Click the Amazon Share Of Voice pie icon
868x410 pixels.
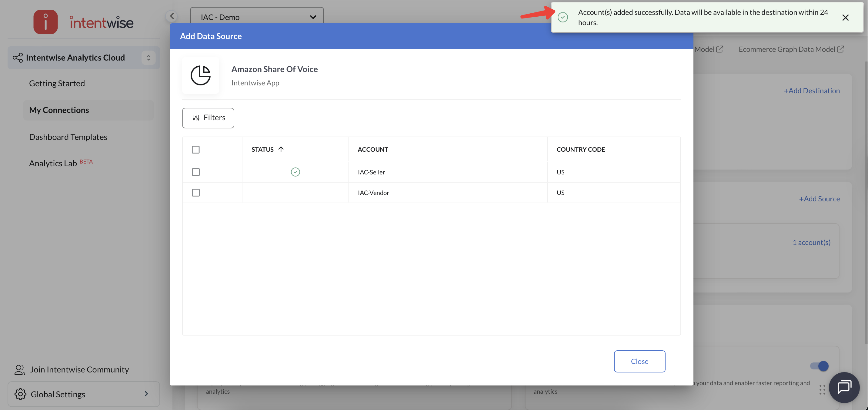click(201, 75)
